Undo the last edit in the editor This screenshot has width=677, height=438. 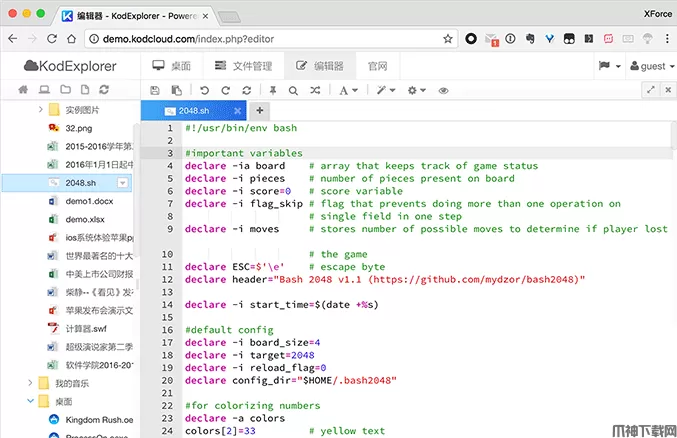[x=203, y=90]
